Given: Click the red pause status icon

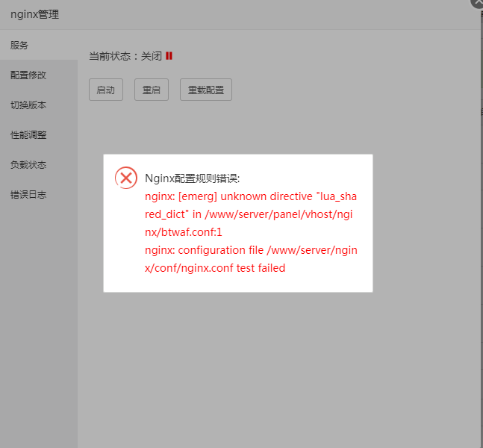Looking at the screenshot, I should tap(169, 56).
